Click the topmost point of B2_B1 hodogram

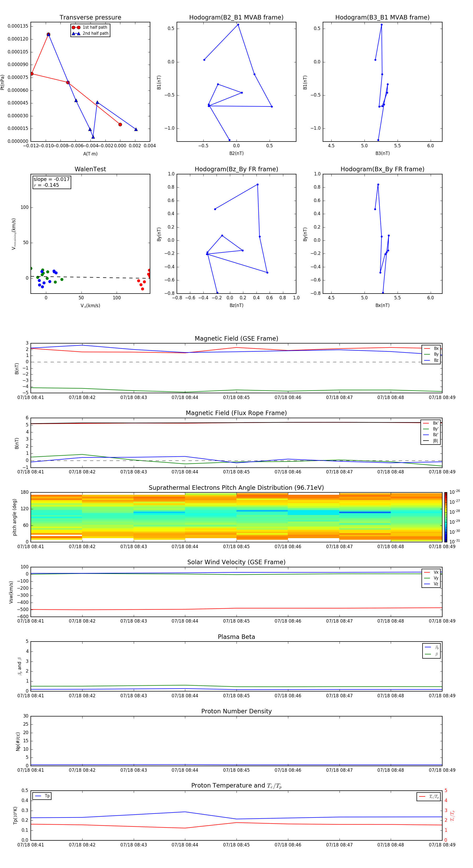click(238, 25)
